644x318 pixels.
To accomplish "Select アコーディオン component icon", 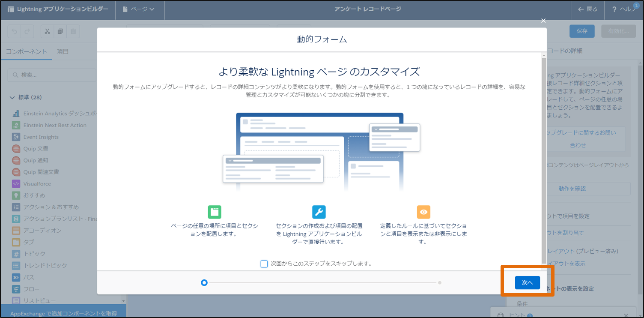I will click(16, 231).
